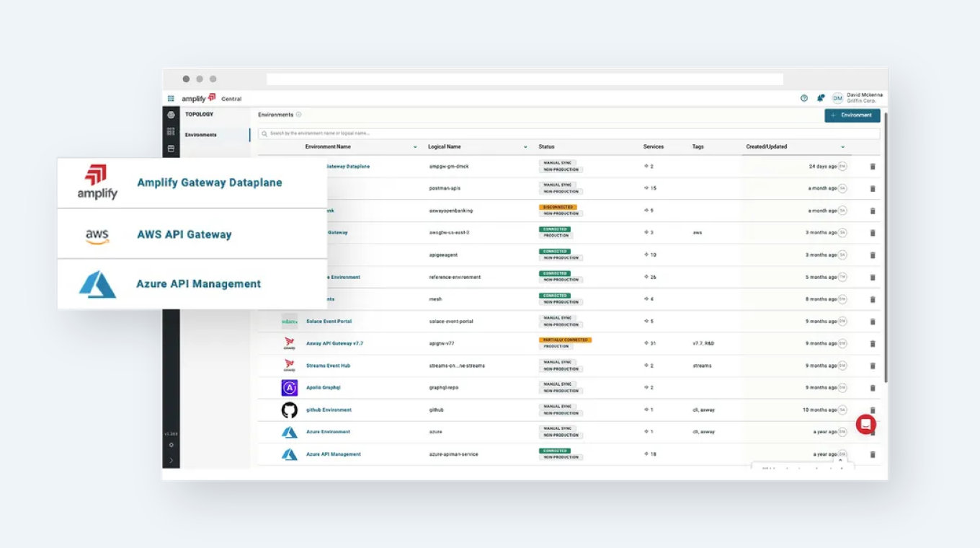The height and width of the screenshot is (548, 980).
Task: Open the red chat support bubble
Action: pos(865,425)
